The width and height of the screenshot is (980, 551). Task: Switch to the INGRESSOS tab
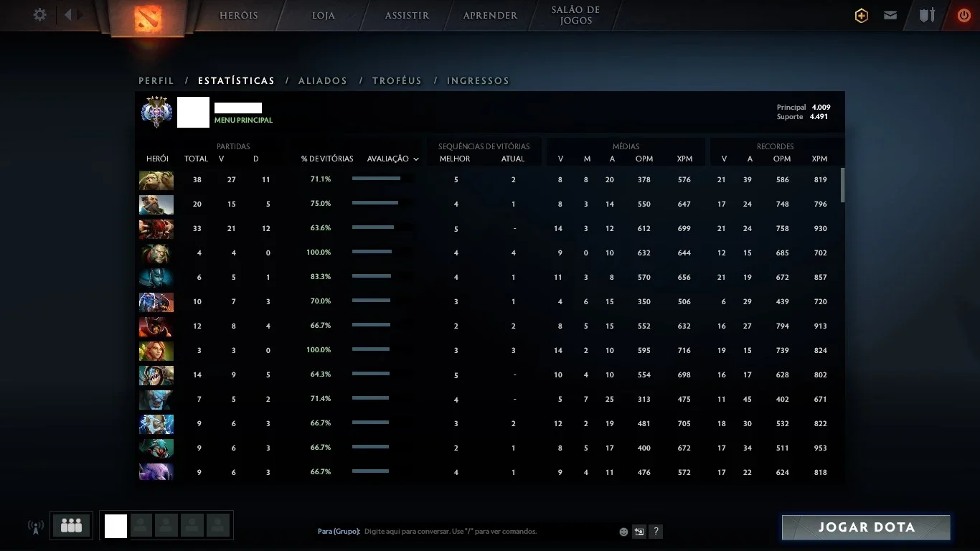[478, 81]
